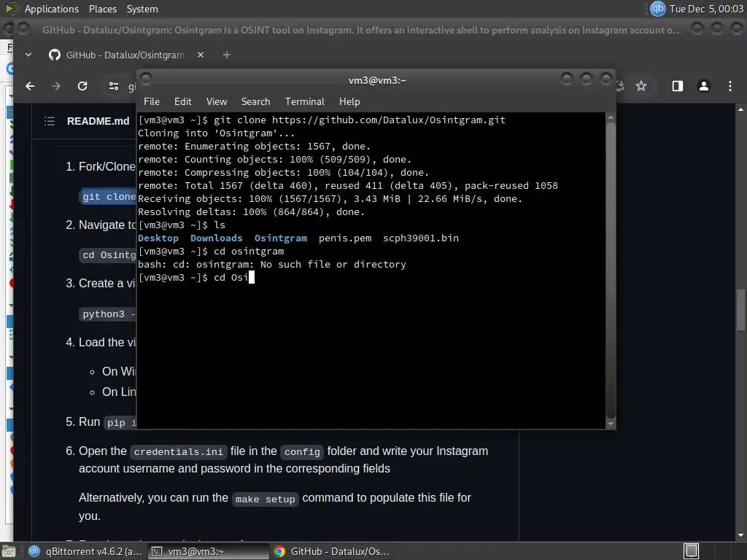Toggle the Chrome side panel icon
The height and width of the screenshot is (560, 747).
coord(678,86)
